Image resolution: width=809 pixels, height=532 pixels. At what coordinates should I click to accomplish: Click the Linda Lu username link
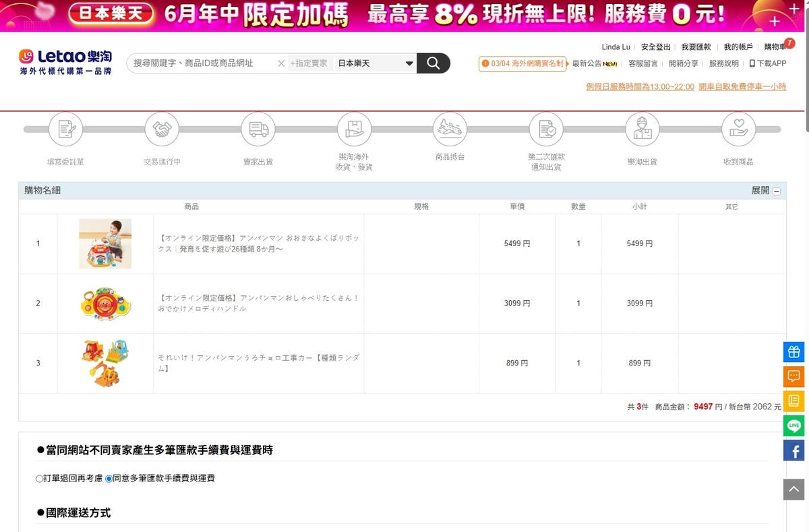coord(616,47)
